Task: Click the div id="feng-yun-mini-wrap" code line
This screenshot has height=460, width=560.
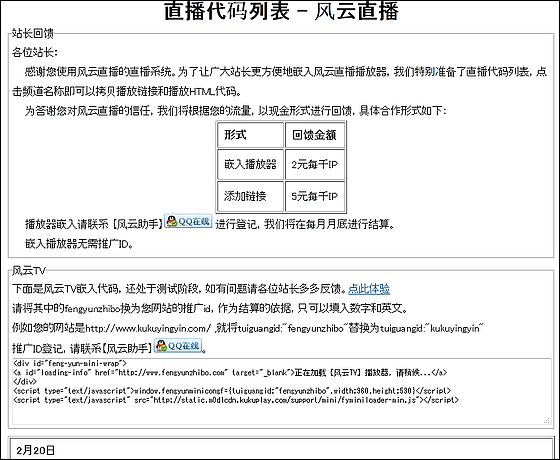Action: (x=70, y=364)
